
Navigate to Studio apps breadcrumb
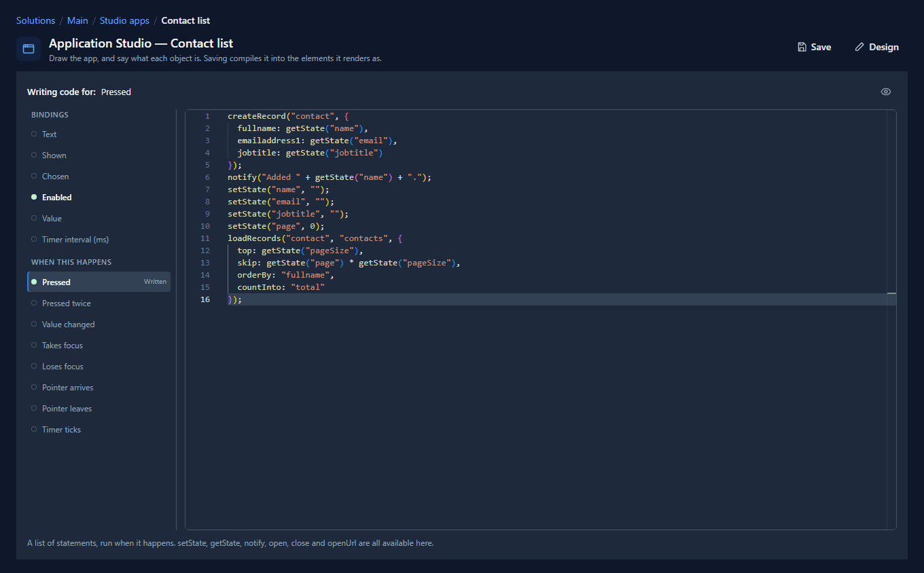pyautogui.click(x=124, y=20)
